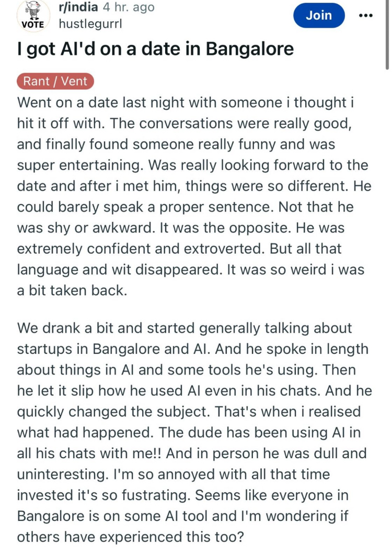Open the r/india subreddit link

(x=77, y=7)
